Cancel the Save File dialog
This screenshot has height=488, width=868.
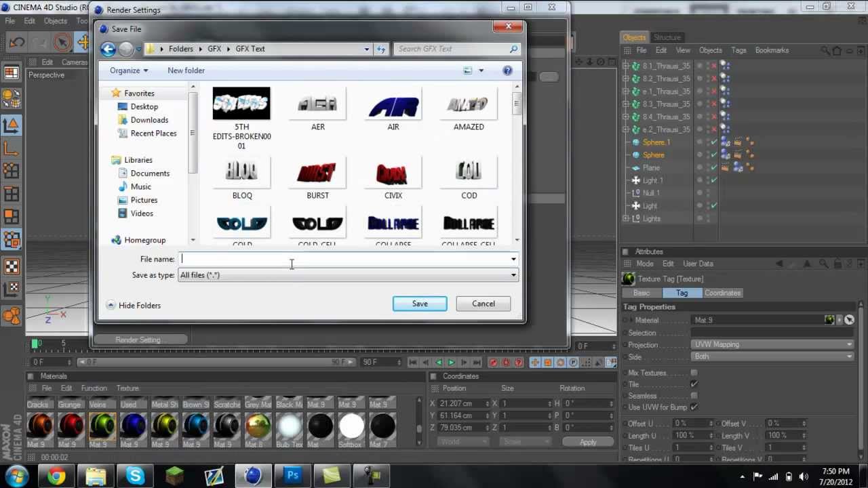(484, 304)
